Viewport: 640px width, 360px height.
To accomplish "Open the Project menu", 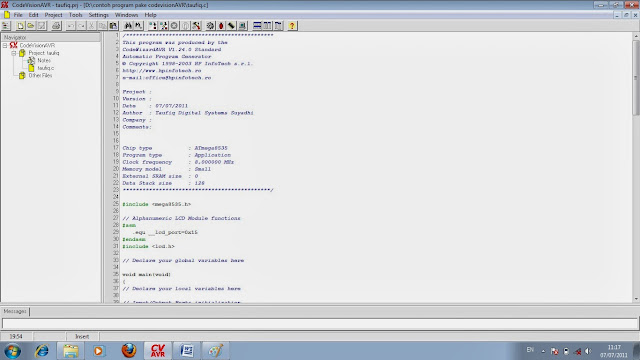I will [53, 15].
